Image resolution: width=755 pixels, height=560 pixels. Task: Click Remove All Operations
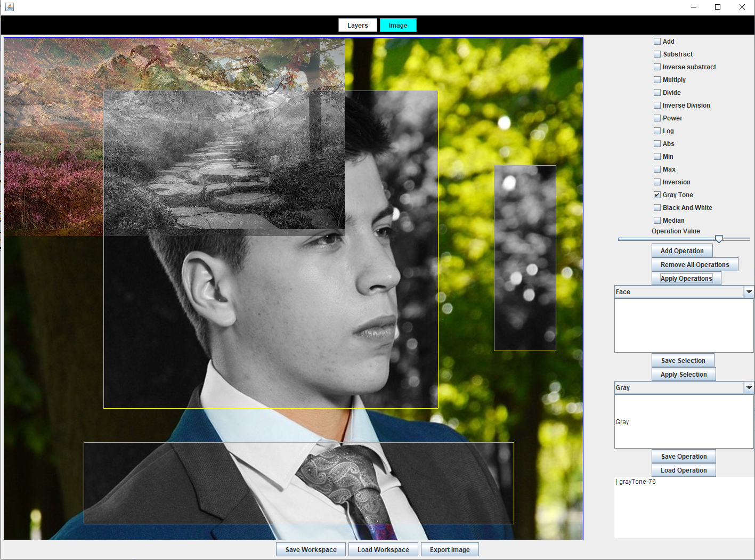695,265
